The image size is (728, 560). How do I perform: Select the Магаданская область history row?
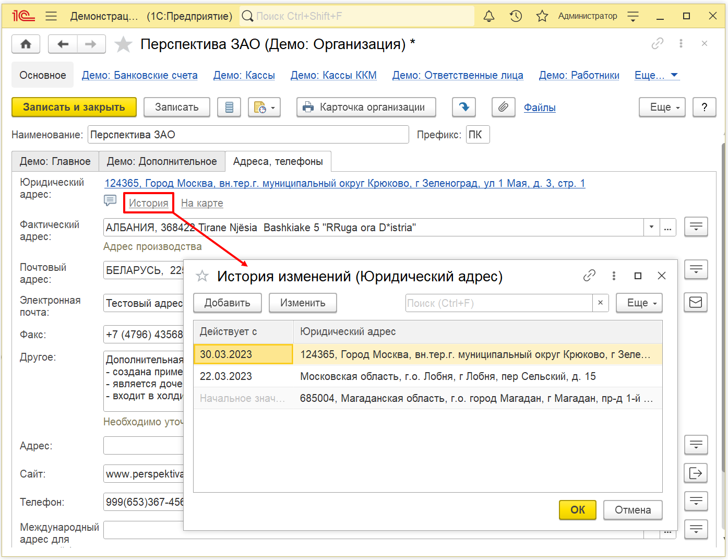tap(428, 398)
